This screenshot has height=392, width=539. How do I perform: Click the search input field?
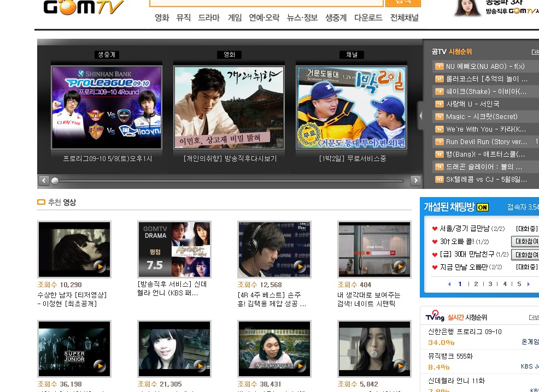coord(266,2)
